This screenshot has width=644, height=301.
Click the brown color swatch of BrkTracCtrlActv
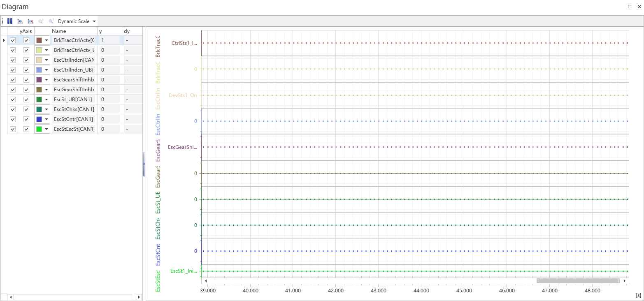(x=39, y=40)
